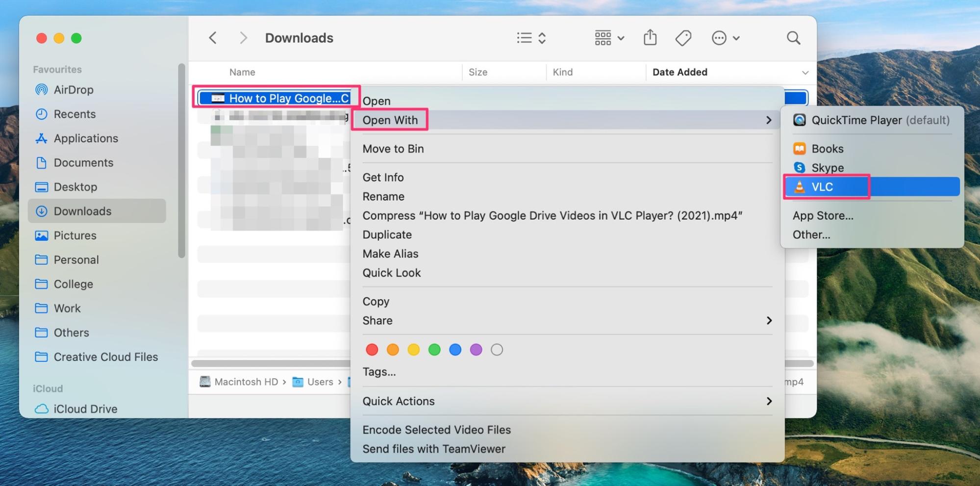Select Send files with TeamViewer

click(567, 449)
